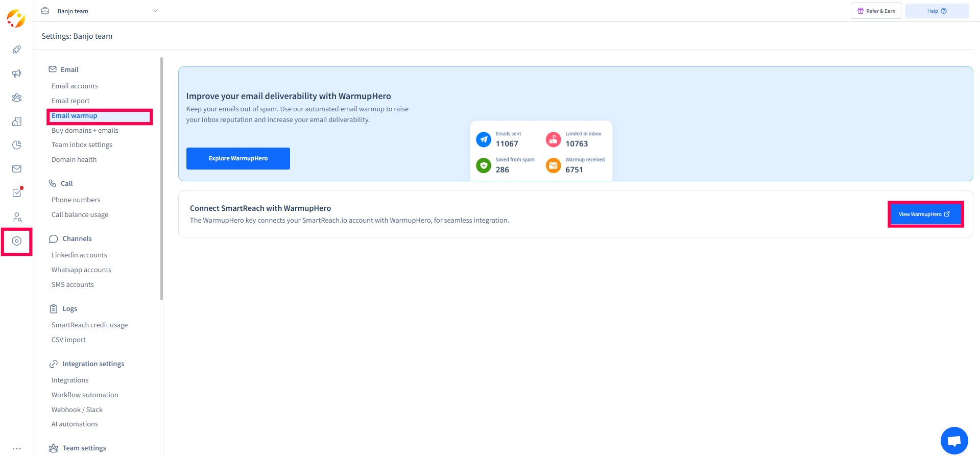Open lead finder person-search sidebar icon
The height and width of the screenshot is (456, 980).
[17, 217]
